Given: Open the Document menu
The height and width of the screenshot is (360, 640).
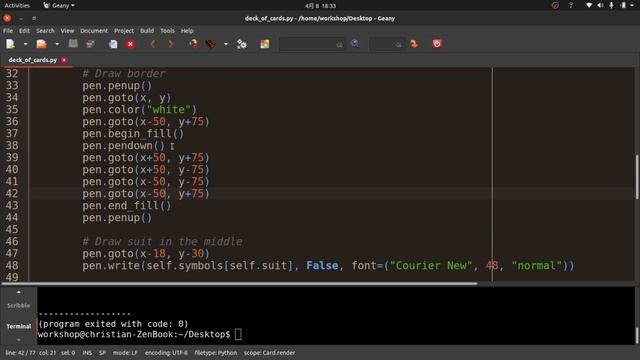Looking at the screenshot, I should 94,31.
